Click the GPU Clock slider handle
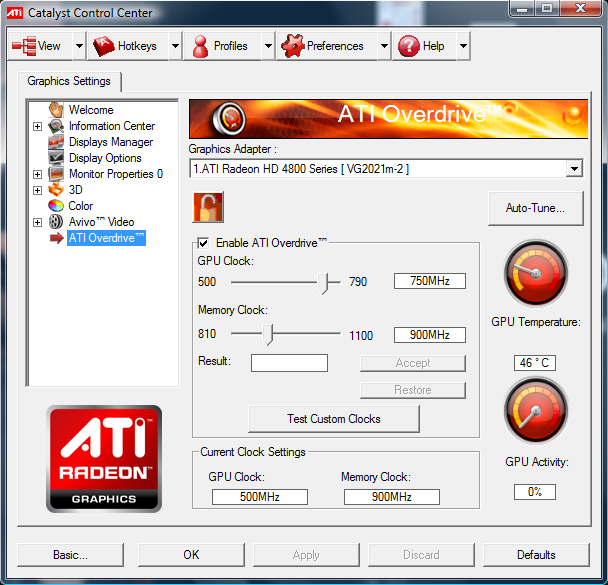Image resolution: width=608 pixels, height=585 pixels. click(x=323, y=282)
